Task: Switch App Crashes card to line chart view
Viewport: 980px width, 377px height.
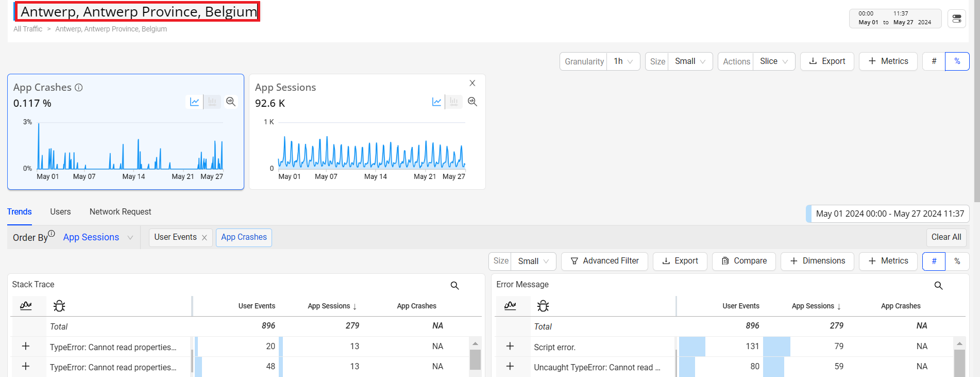Action: point(194,102)
